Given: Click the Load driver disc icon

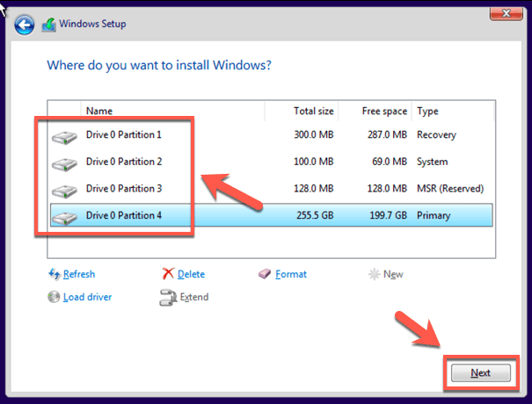Looking at the screenshot, I should pos(55,297).
